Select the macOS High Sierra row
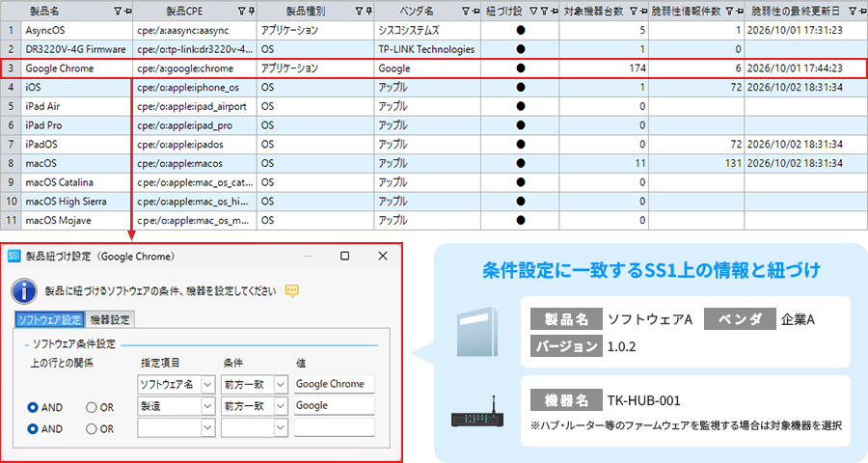Screen dimensions: 868x463 tap(434, 202)
